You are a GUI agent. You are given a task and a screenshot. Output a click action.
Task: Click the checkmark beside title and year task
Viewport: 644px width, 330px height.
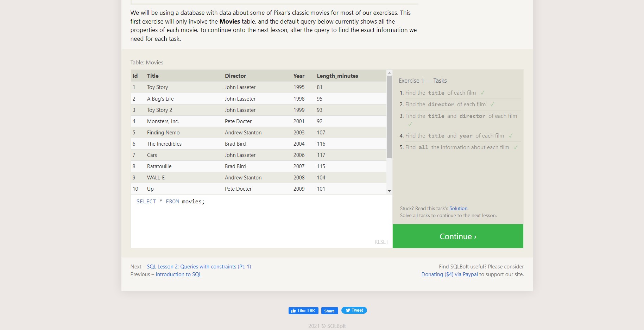[511, 136]
